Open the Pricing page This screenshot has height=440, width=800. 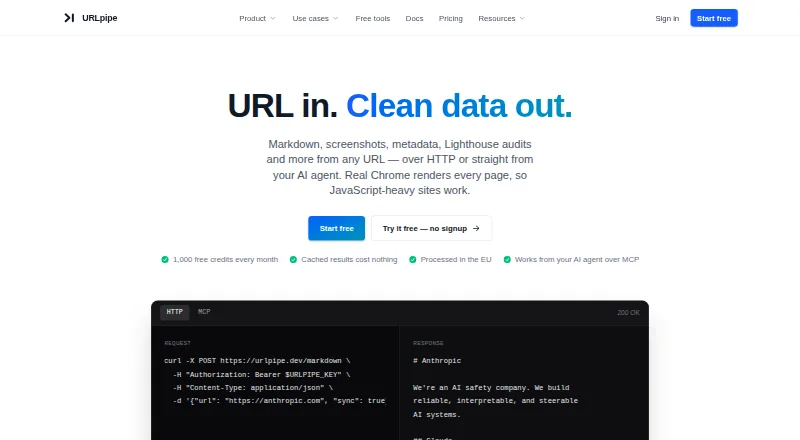pos(451,18)
